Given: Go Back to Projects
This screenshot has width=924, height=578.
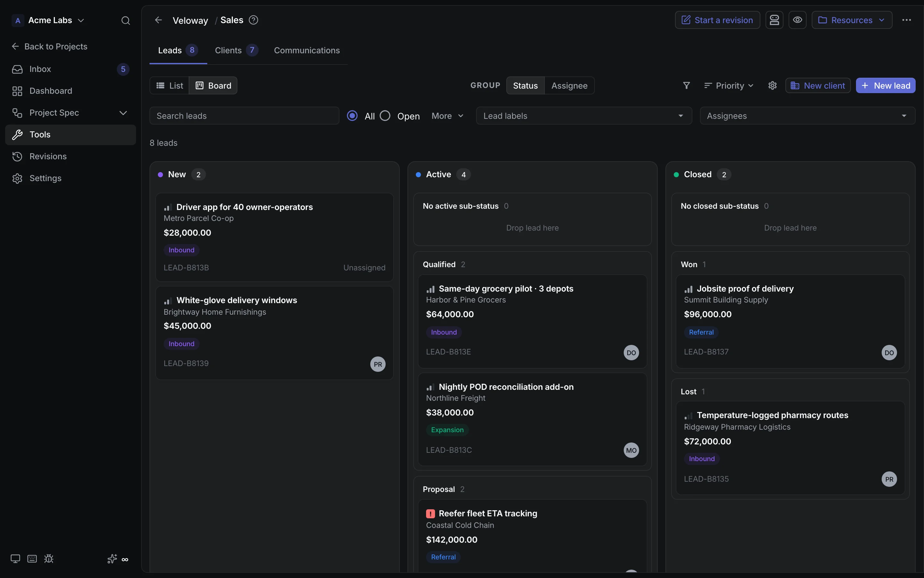Looking at the screenshot, I should coord(49,47).
